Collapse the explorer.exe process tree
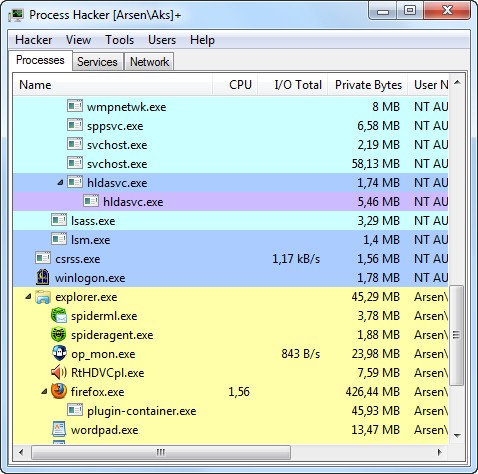The height and width of the screenshot is (474, 478). tap(29, 296)
